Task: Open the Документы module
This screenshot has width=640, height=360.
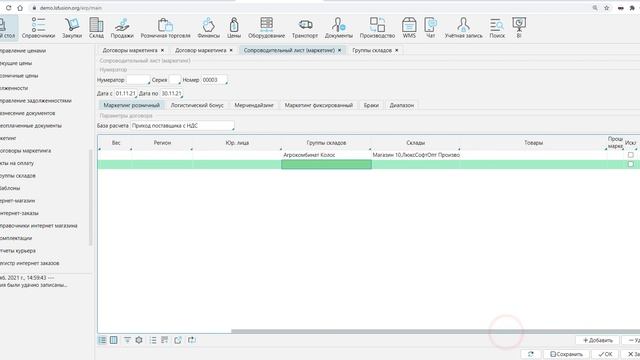Action: (339, 28)
